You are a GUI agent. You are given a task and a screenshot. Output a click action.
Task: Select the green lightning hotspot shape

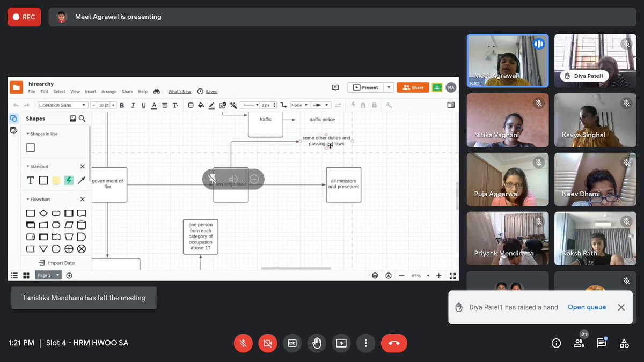(69, 181)
